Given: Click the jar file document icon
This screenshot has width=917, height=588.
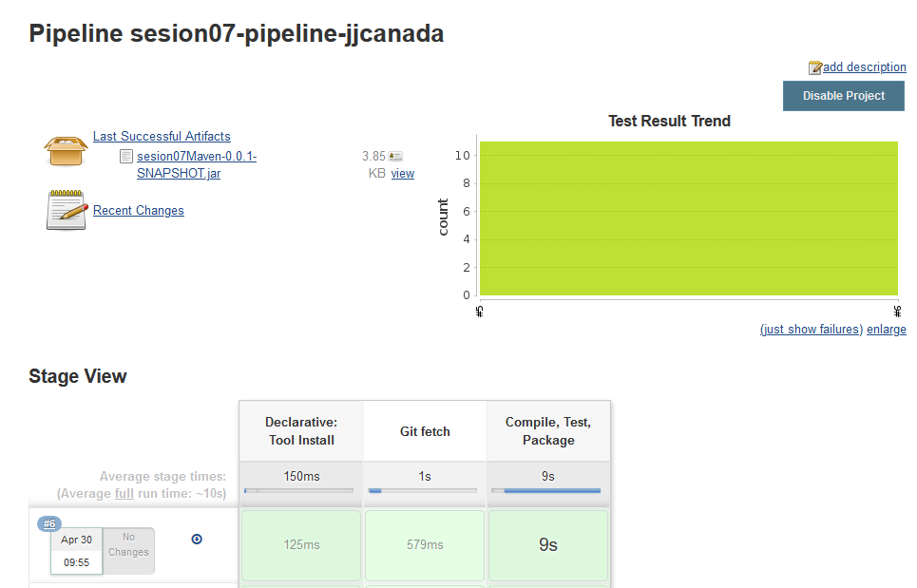Looking at the screenshot, I should tap(125, 156).
